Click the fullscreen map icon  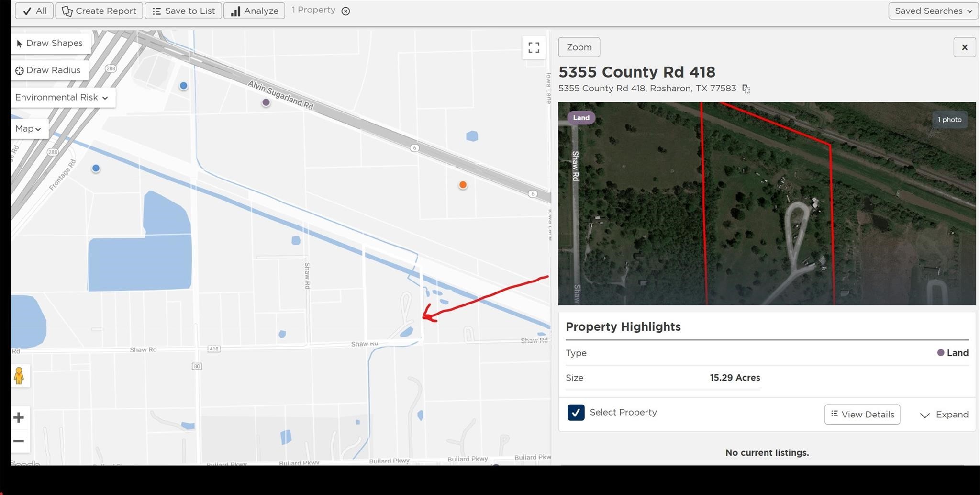(x=534, y=47)
